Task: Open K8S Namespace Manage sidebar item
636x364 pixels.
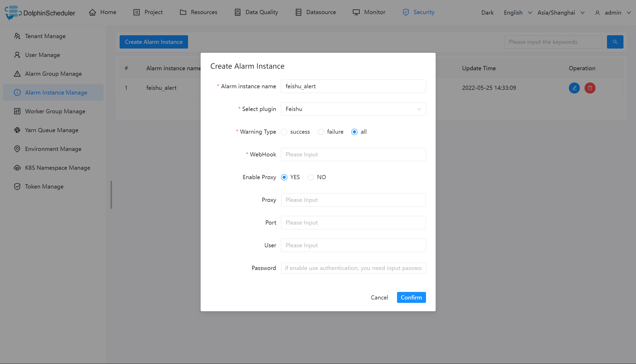Action: [x=57, y=168]
